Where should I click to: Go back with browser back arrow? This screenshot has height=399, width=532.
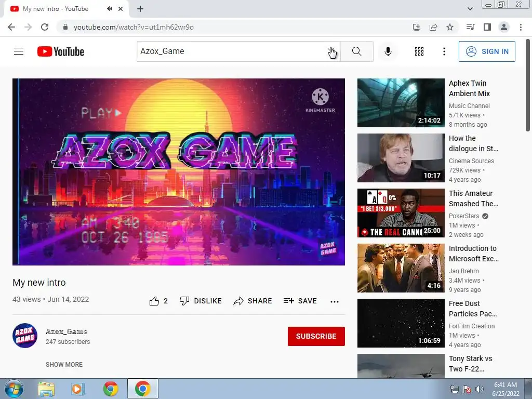[x=11, y=27]
